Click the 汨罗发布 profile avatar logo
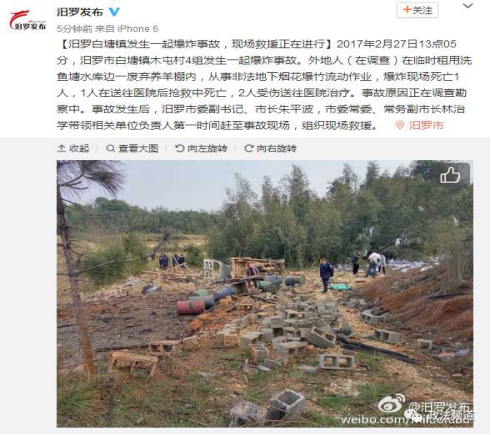The height and width of the screenshot is (435, 491). 27,20
